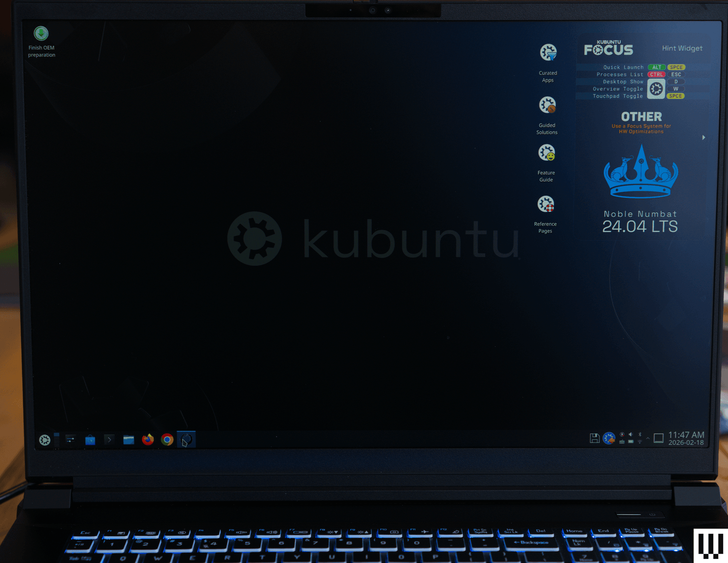Open the Wi-Fi network tray icon
Screen dimensions: 728x563
click(x=640, y=442)
